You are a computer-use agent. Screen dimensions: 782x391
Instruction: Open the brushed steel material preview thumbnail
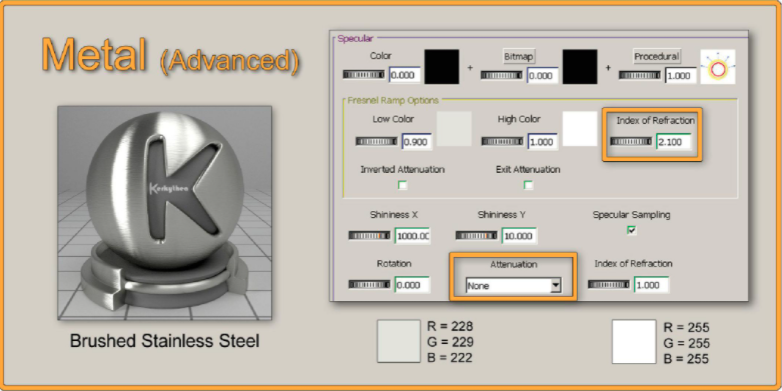(165, 213)
